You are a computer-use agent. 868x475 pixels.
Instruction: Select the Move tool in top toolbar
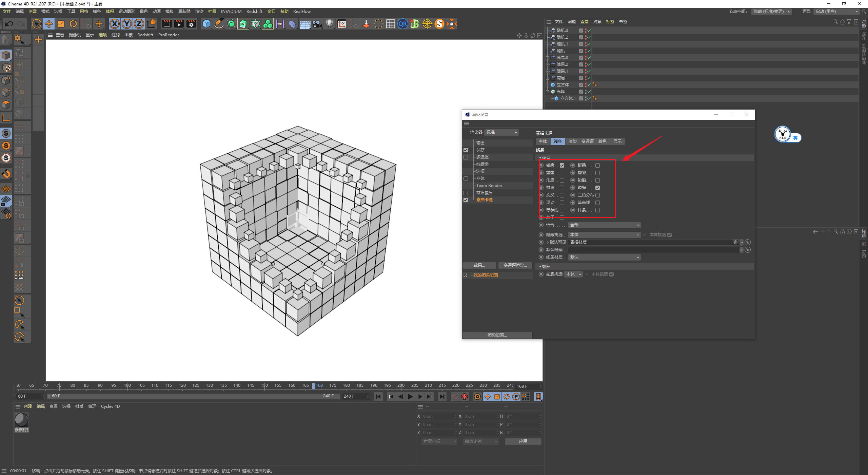pyautogui.click(x=49, y=24)
